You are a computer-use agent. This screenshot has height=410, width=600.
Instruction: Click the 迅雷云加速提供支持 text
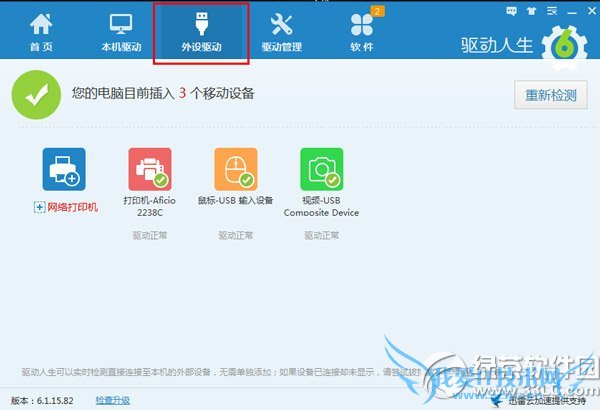[x=547, y=401]
